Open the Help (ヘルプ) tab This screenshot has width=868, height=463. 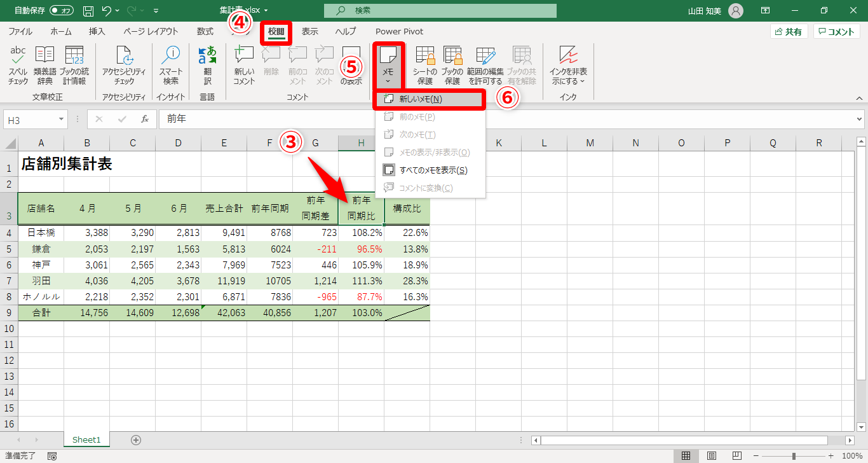point(346,32)
